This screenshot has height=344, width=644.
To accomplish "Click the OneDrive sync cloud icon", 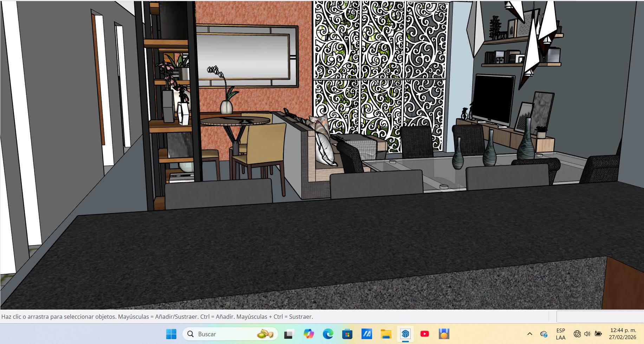I will click(544, 334).
